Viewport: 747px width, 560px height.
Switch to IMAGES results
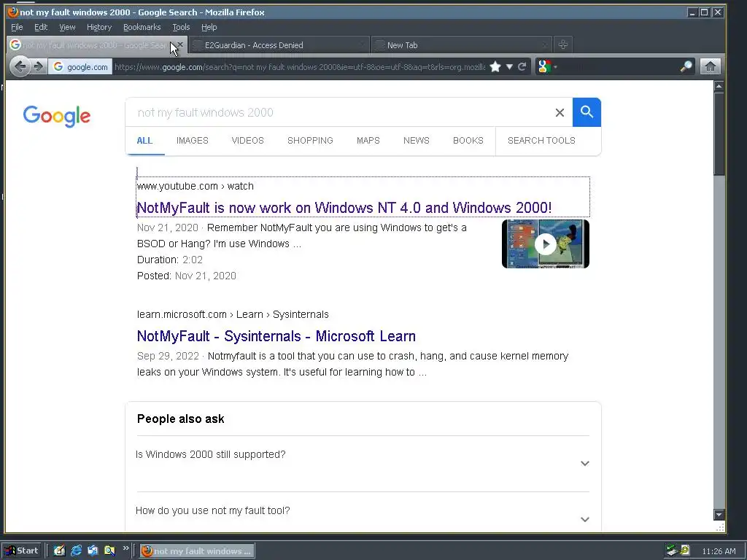pos(193,141)
